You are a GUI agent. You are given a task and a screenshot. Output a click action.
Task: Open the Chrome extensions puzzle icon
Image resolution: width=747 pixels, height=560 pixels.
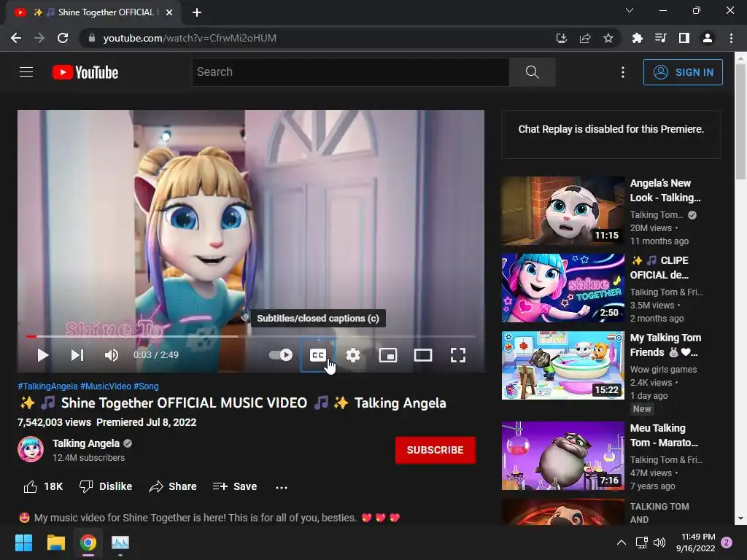tap(637, 38)
